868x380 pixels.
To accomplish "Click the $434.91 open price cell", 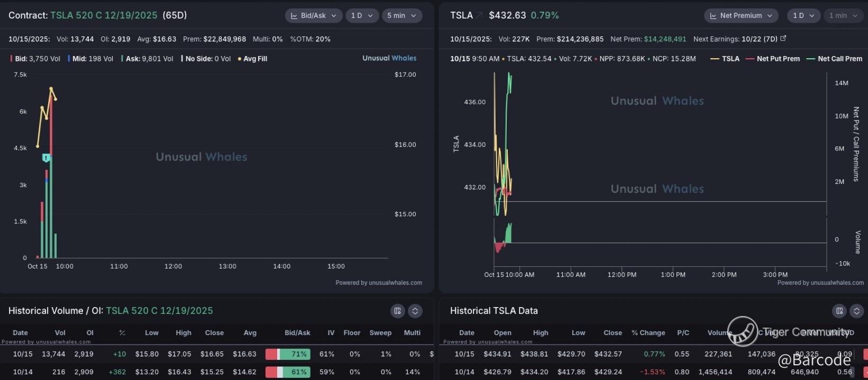I will (x=497, y=354).
